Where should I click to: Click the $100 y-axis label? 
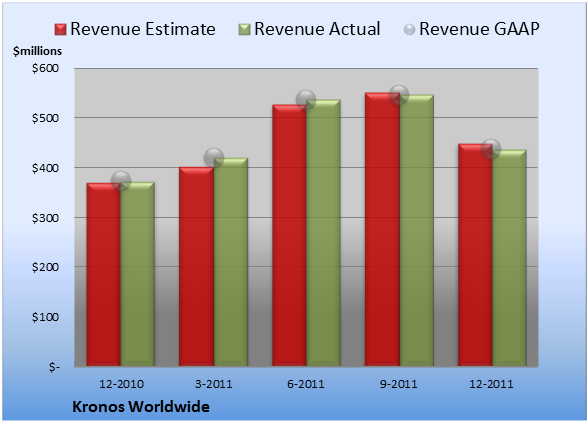[45, 317]
